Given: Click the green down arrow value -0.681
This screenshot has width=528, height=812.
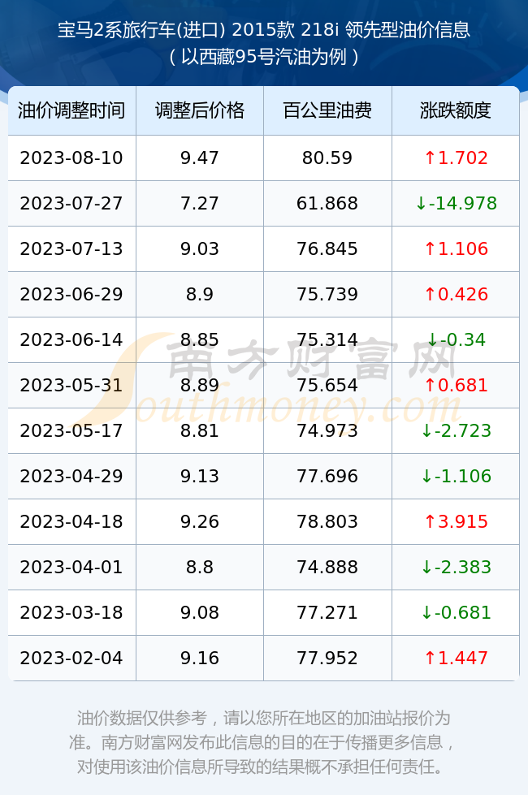Looking at the screenshot, I should tap(456, 612).
